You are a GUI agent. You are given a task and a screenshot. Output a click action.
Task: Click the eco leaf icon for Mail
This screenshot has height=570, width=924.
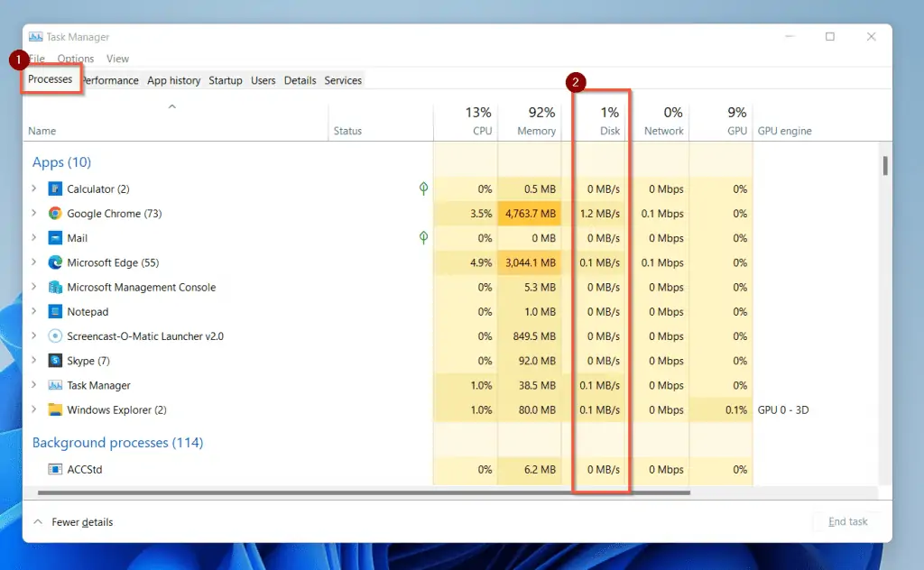coord(423,237)
